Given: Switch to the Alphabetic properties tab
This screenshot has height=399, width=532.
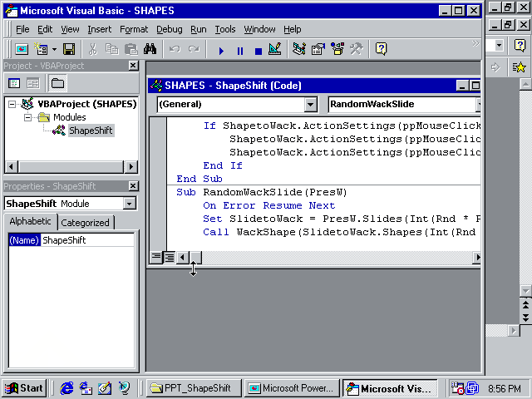Looking at the screenshot, I should click(30, 221).
